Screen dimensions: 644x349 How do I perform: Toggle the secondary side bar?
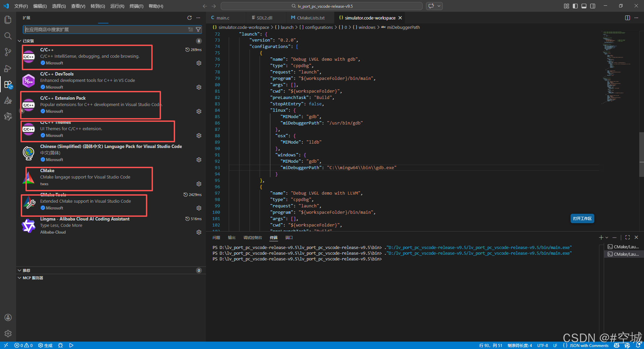click(x=593, y=6)
